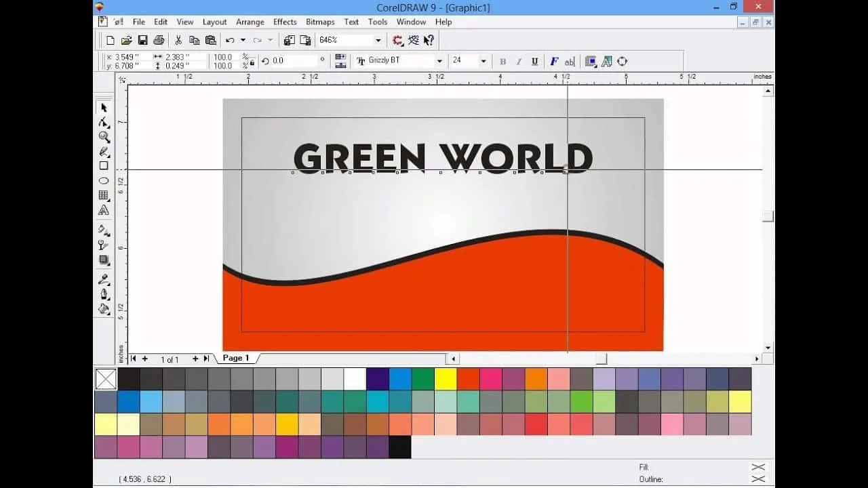Select the Interactive Fill tool
Image resolution: width=868 pixels, height=488 pixels.
click(x=104, y=230)
